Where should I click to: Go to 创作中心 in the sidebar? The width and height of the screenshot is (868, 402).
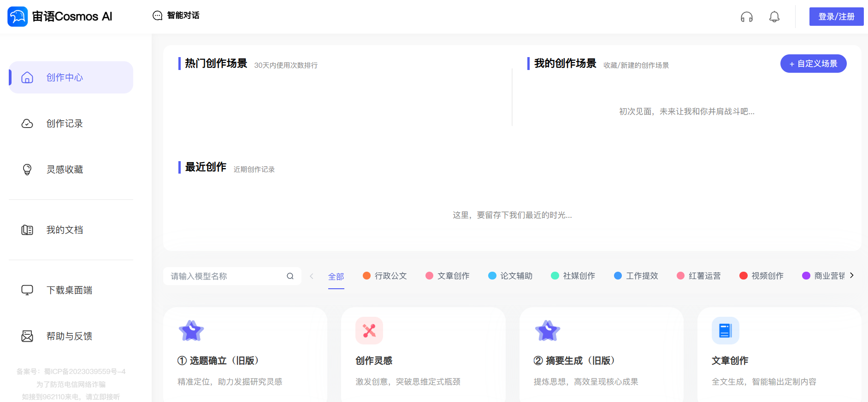click(x=71, y=77)
